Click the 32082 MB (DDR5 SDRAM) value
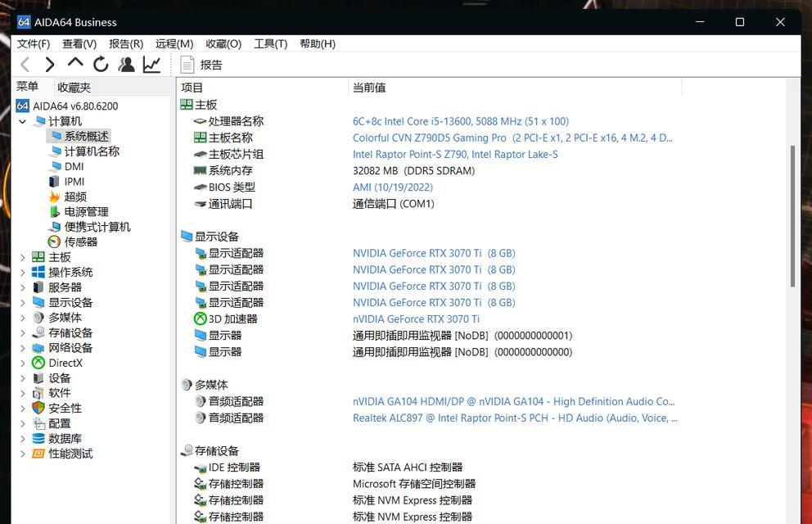 coord(413,170)
